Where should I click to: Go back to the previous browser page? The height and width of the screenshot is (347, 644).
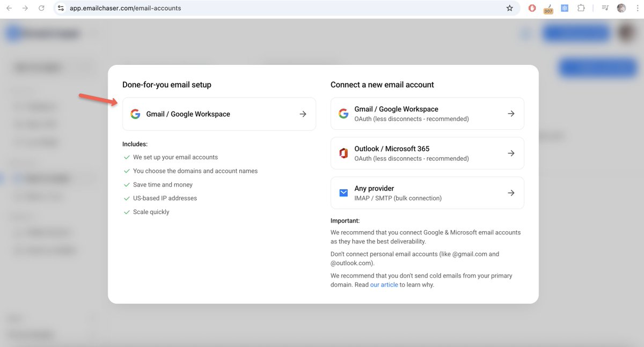tap(9, 8)
